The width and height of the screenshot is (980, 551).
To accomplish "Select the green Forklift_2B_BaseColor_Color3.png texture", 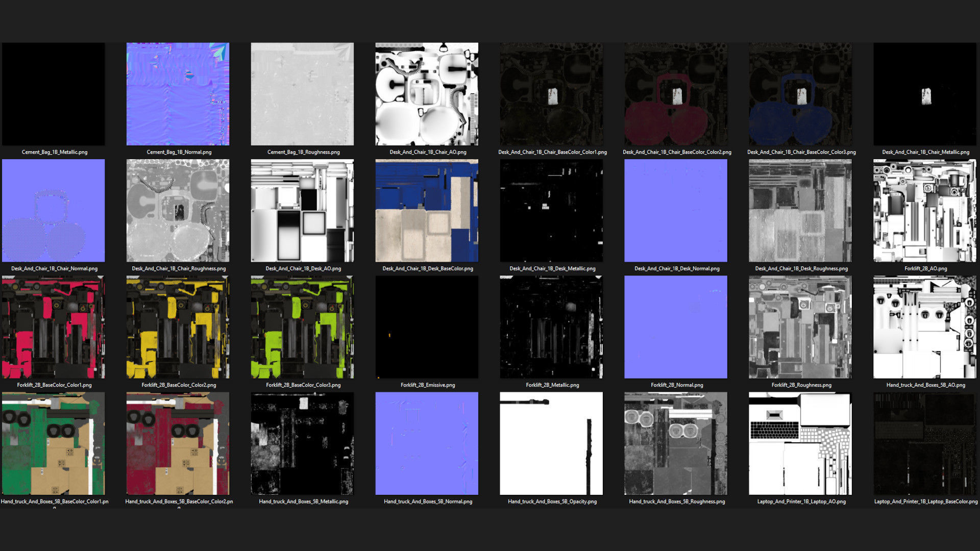I will pyautogui.click(x=302, y=327).
